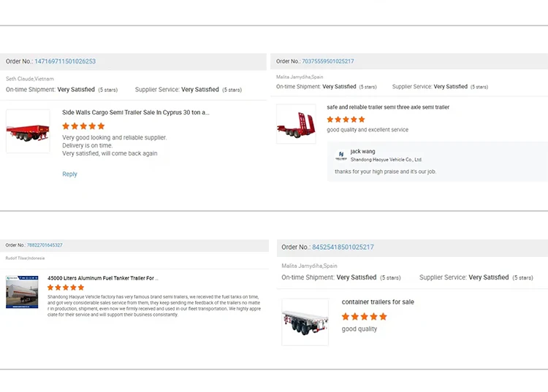
Task: Click the jack wang supplier name
Action: pyautogui.click(x=363, y=152)
